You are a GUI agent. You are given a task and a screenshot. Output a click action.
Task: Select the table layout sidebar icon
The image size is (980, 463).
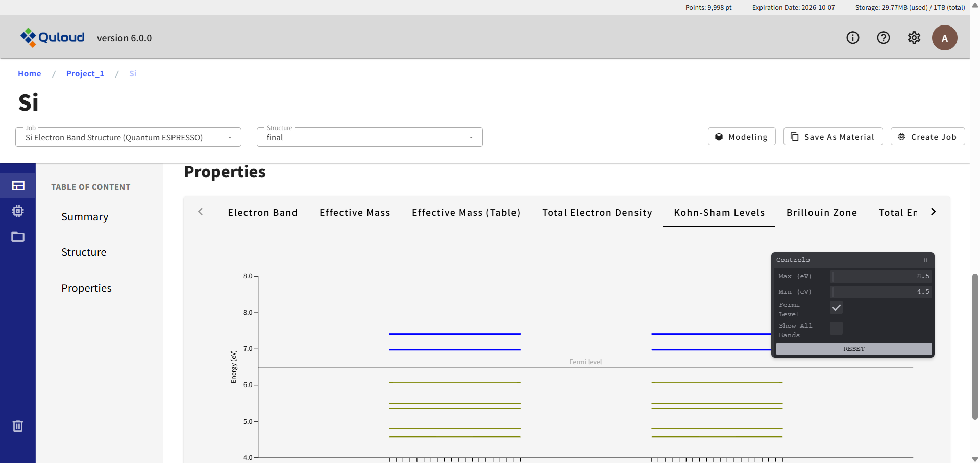[x=18, y=186]
